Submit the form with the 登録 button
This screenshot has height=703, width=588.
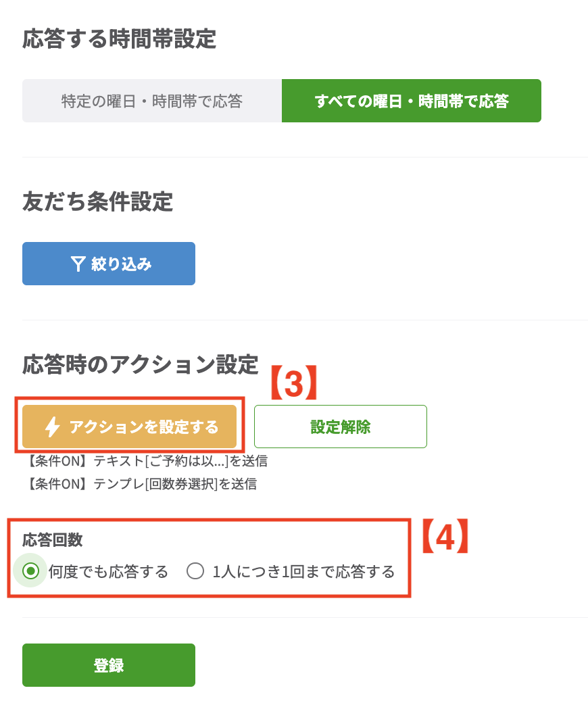click(x=108, y=664)
